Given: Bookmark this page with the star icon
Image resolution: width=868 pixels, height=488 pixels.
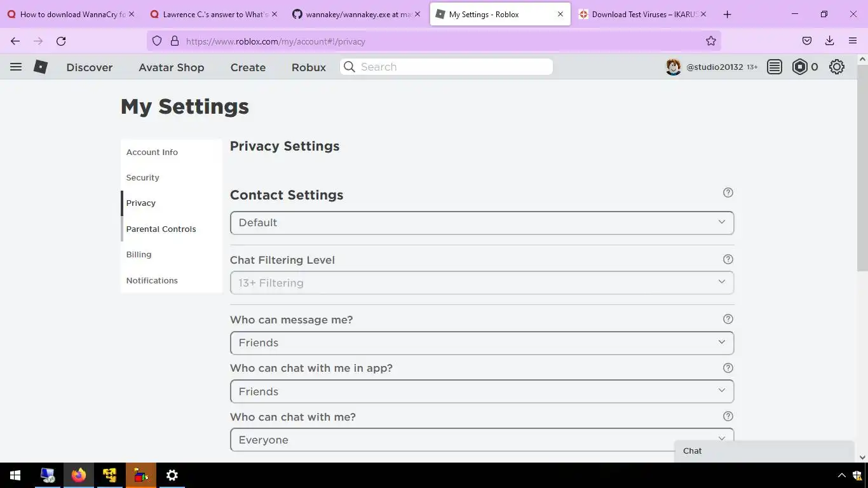Looking at the screenshot, I should (711, 41).
